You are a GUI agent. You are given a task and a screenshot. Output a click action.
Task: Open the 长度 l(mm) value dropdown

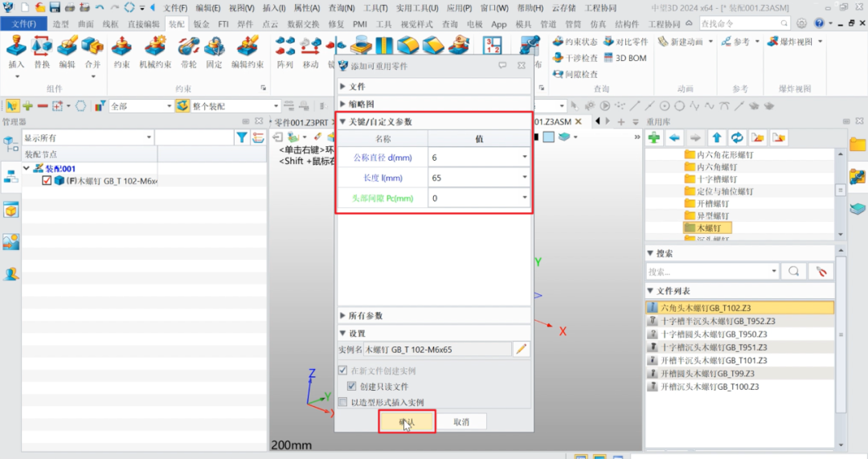click(525, 177)
